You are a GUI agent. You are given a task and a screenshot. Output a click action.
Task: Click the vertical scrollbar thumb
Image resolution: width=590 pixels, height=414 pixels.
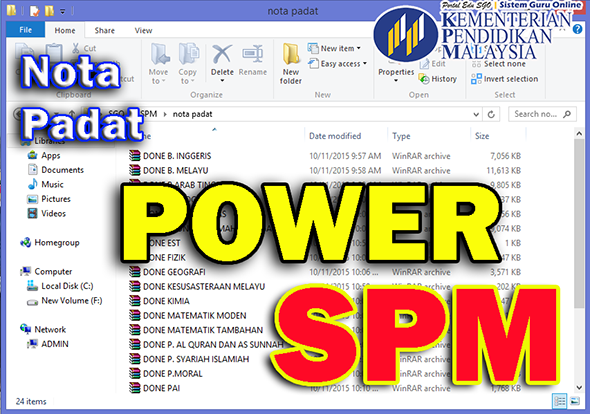(579, 224)
